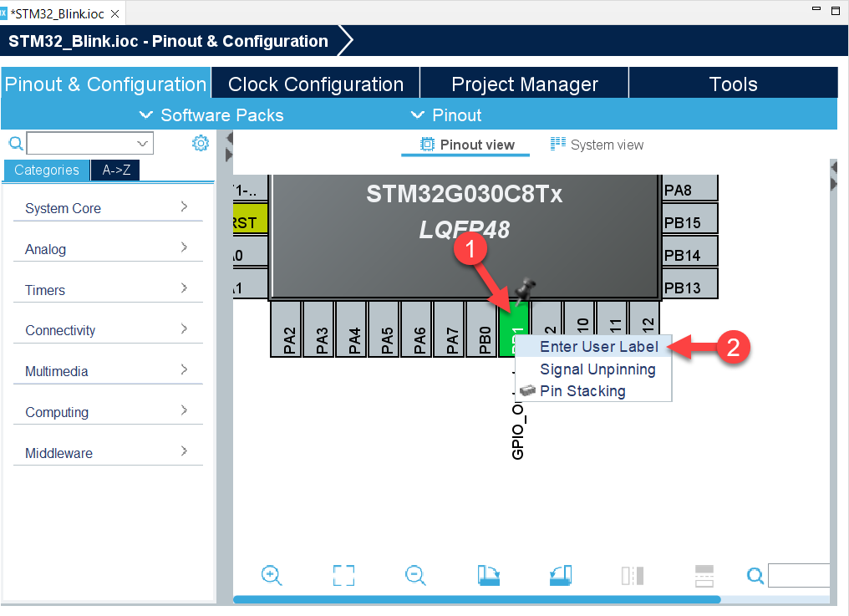The image size is (849, 616).
Task: Expand the Computing category
Action: coord(108,412)
